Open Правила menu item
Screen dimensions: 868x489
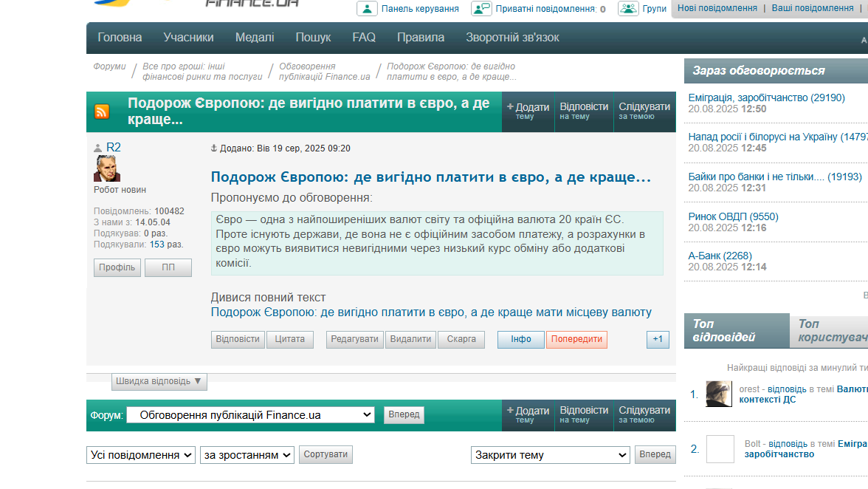point(421,38)
